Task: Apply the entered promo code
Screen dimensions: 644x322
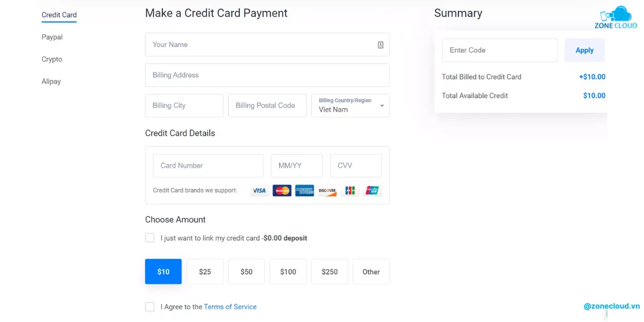Action: [584, 50]
